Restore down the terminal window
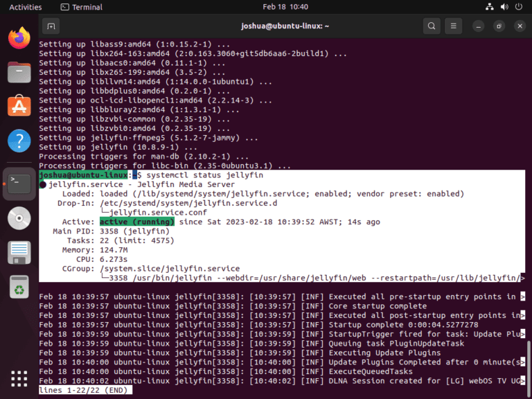This screenshot has width=532, height=399. coord(499,26)
